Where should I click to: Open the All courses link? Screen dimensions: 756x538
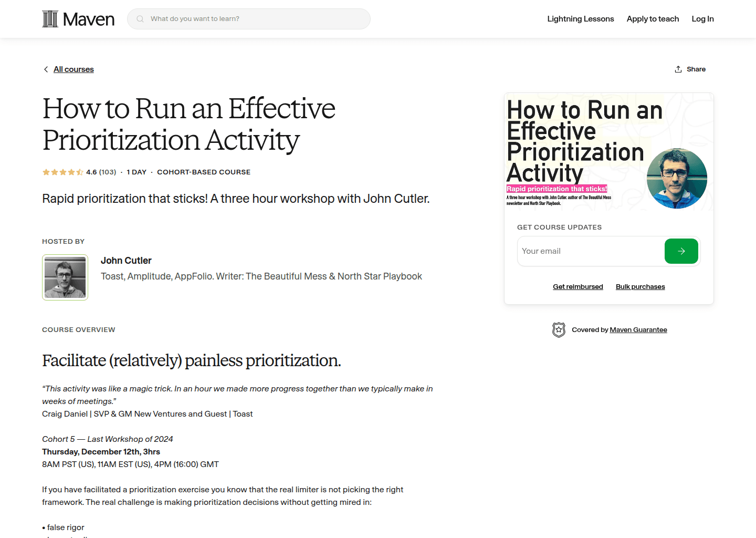click(x=73, y=69)
